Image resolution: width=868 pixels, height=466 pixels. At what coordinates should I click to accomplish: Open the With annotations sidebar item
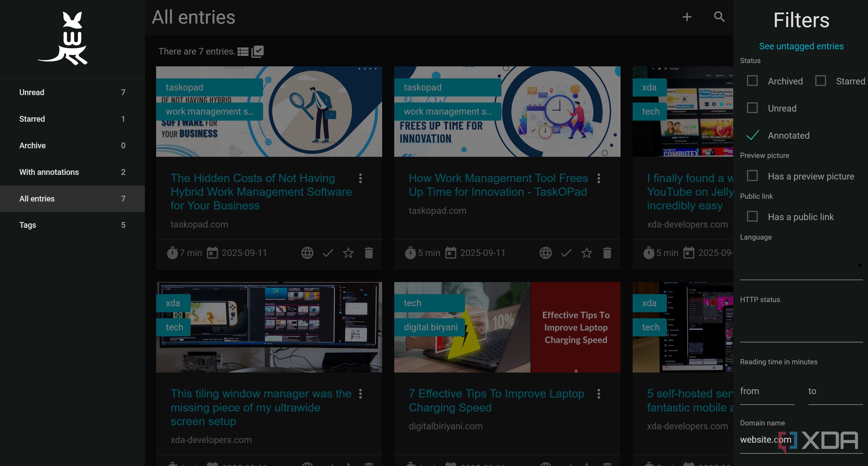(x=72, y=172)
